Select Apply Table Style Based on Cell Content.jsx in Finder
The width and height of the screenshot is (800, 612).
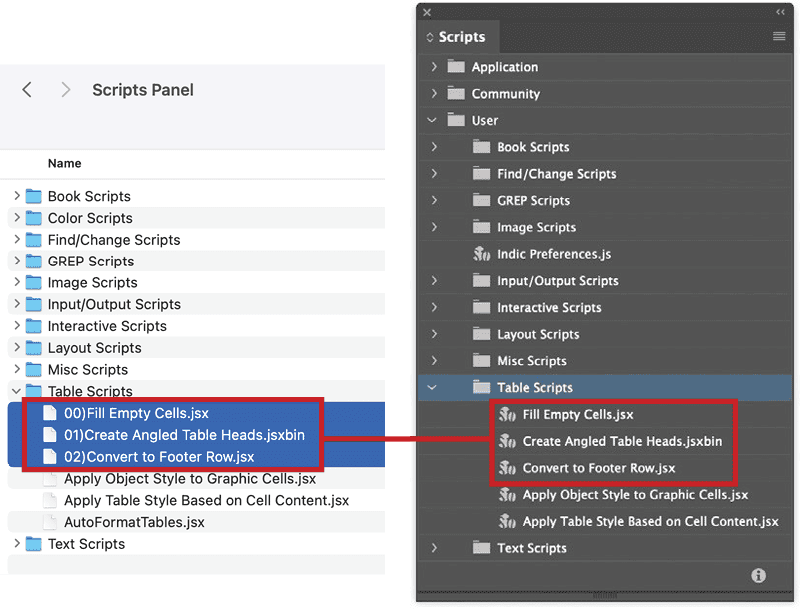[206, 500]
